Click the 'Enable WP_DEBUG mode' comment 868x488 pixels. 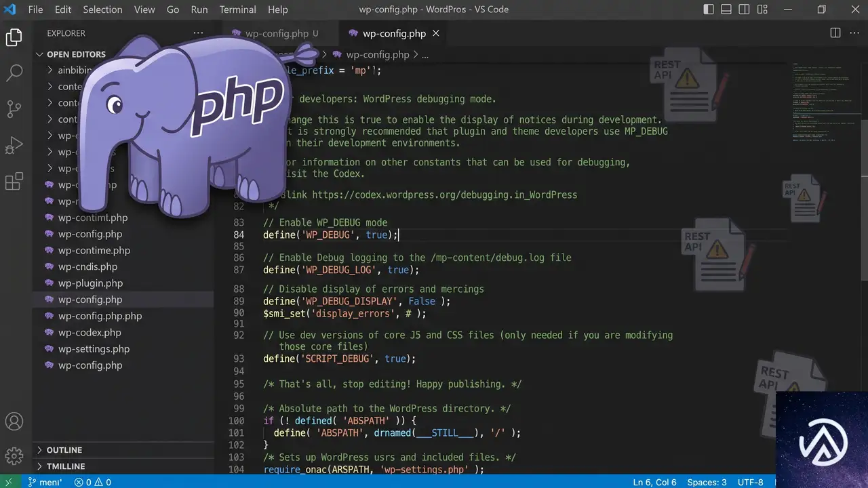325,223
